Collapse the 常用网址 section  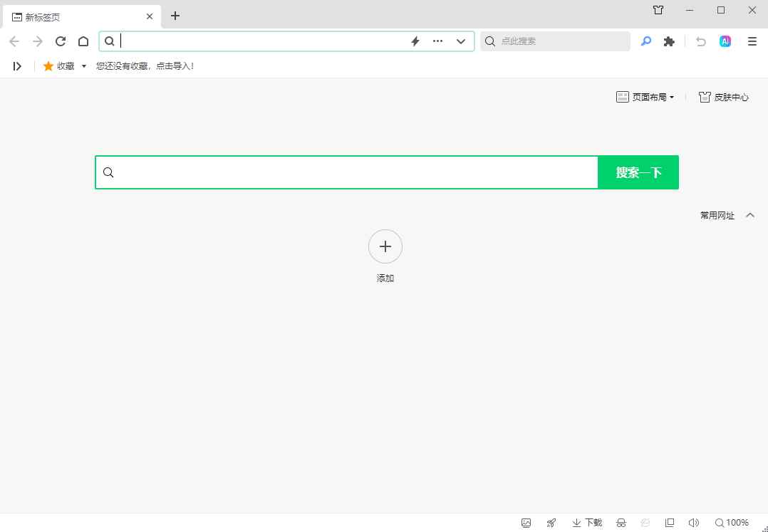[x=749, y=215]
